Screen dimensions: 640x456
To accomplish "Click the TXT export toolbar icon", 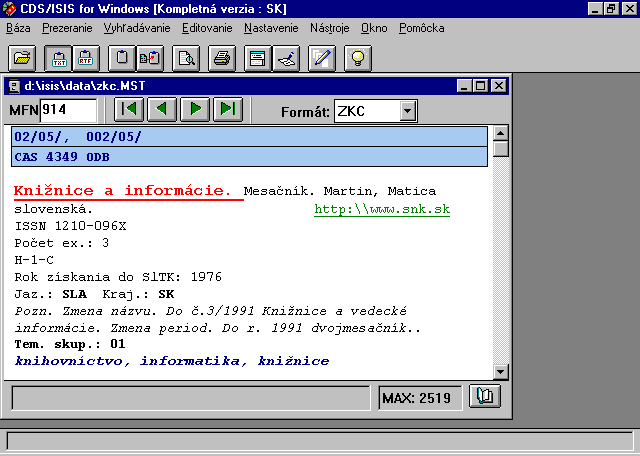I will (58, 58).
